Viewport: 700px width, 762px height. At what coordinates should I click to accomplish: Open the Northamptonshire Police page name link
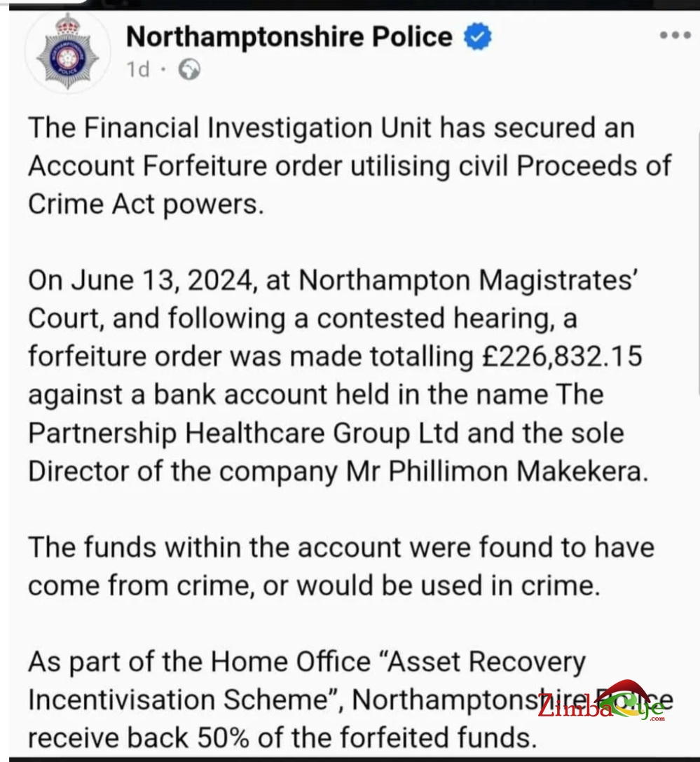tap(289, 37)
